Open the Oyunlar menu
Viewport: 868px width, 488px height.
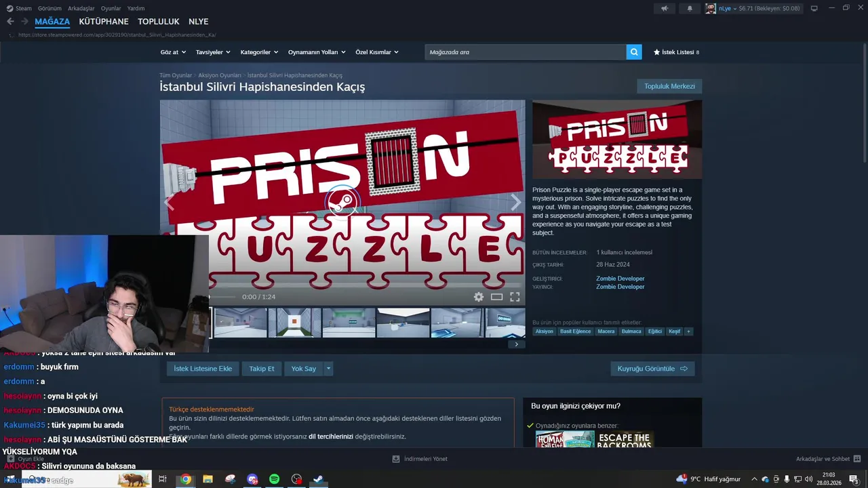pyautogui.click(x=111, y=8)
